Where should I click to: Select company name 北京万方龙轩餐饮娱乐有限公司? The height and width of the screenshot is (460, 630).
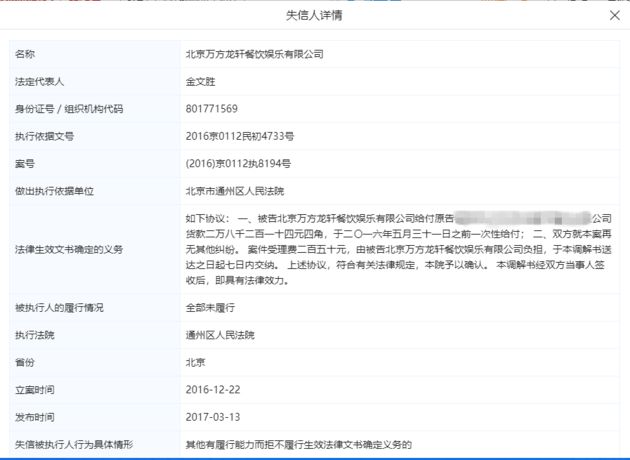pyautogui.click(x=255, y=54)
